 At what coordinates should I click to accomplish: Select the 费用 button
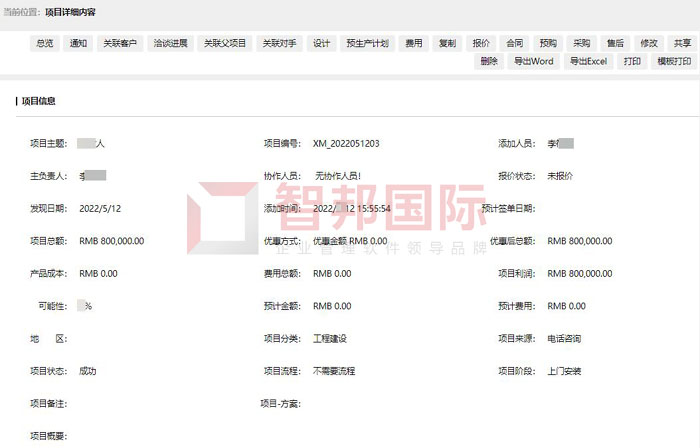tap(413, 44)
